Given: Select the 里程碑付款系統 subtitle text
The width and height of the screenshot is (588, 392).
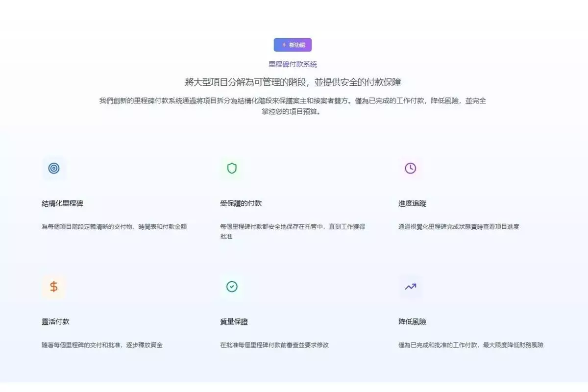Looking at the screenshot, I should (293, 64).
